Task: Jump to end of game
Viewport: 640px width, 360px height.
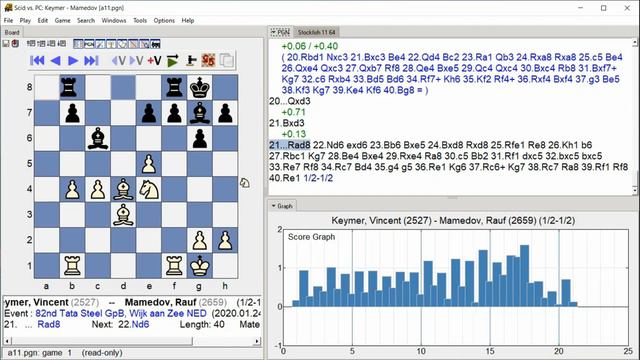Action: click(x=91, y=60)
